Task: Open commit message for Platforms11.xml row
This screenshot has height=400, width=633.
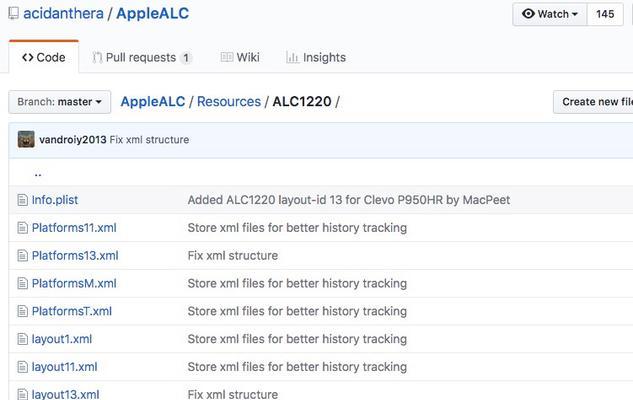Action: point(297,228)
